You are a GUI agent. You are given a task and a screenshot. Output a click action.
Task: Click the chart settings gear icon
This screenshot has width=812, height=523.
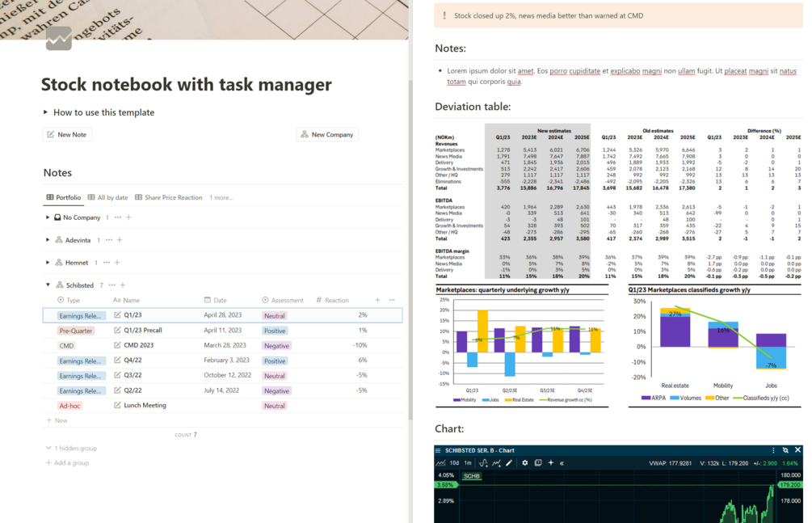[x=524, y=463]
